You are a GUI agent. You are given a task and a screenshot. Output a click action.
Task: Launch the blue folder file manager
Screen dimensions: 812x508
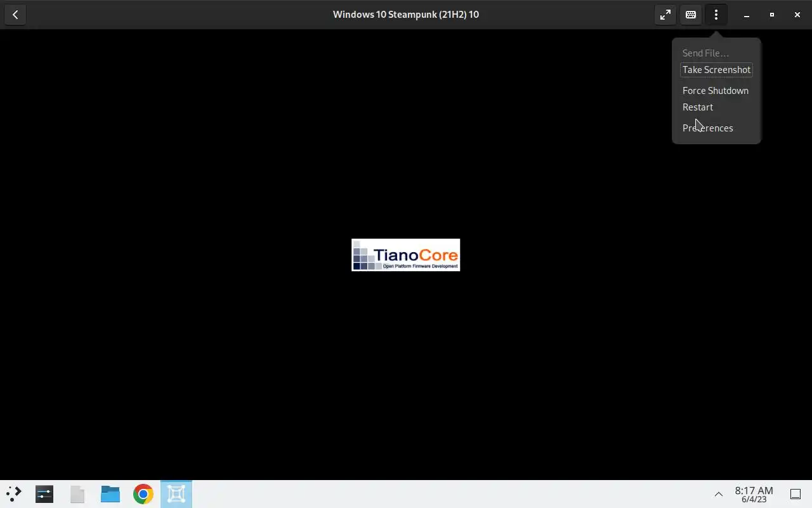point(110,494)
